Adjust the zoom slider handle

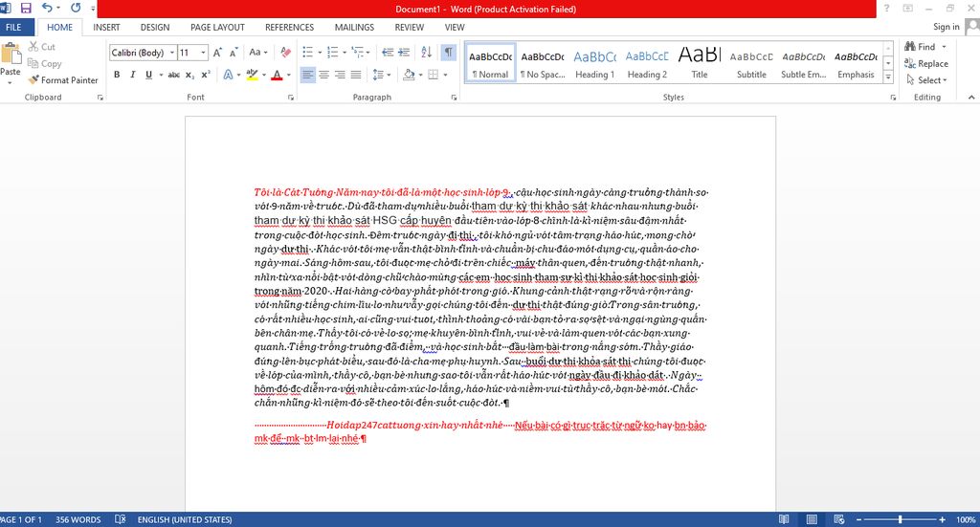click(x=900, y=519)
